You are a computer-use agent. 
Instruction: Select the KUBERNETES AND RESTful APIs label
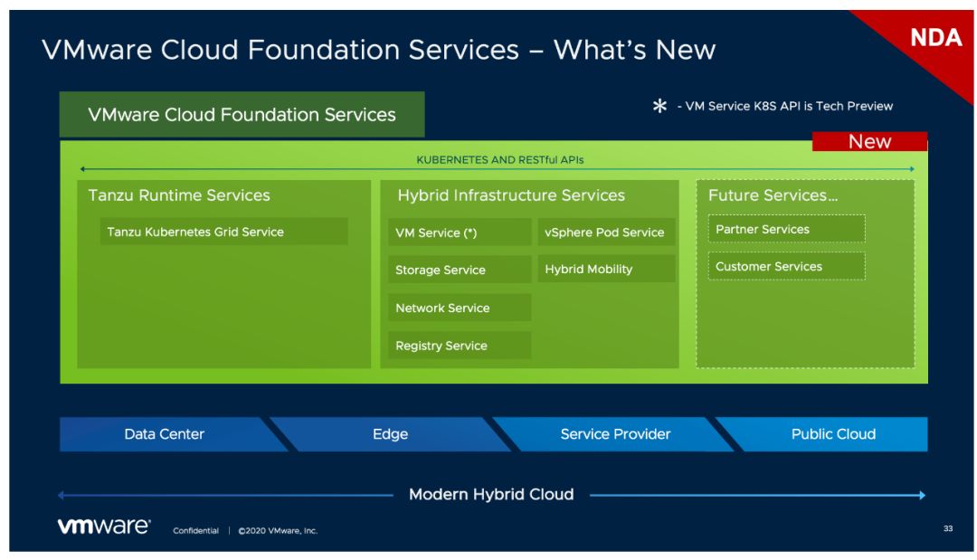click(x=499, y=160)
